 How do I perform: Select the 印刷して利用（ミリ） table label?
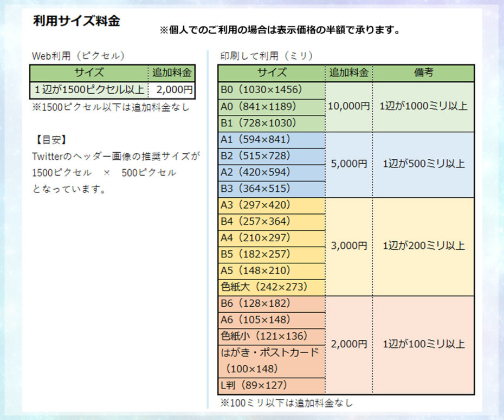266,56
